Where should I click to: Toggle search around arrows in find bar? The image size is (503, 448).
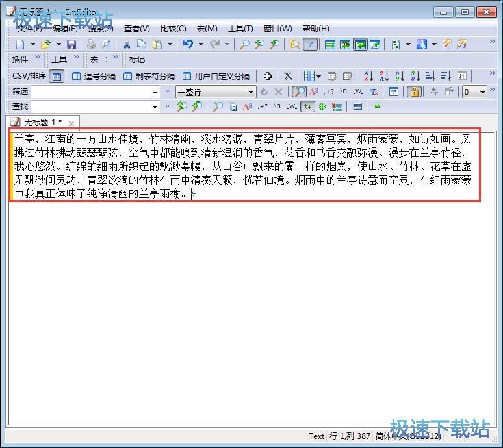pyautogui.click(x=307, y=106)
